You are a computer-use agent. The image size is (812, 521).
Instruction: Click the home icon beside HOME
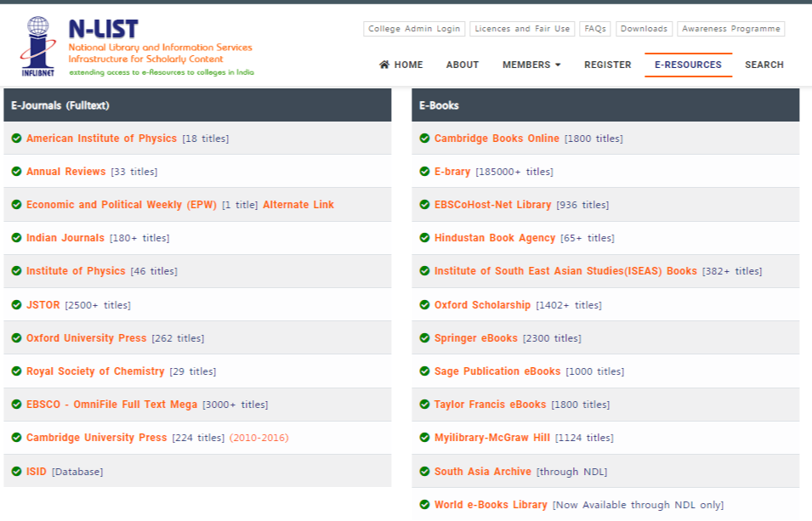point(384,65)
